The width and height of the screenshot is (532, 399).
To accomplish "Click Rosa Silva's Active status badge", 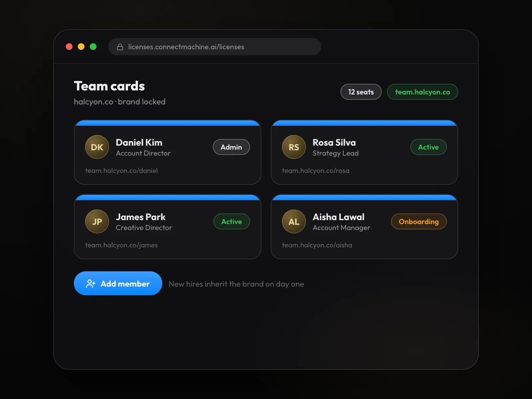I will tap(429, 147).
